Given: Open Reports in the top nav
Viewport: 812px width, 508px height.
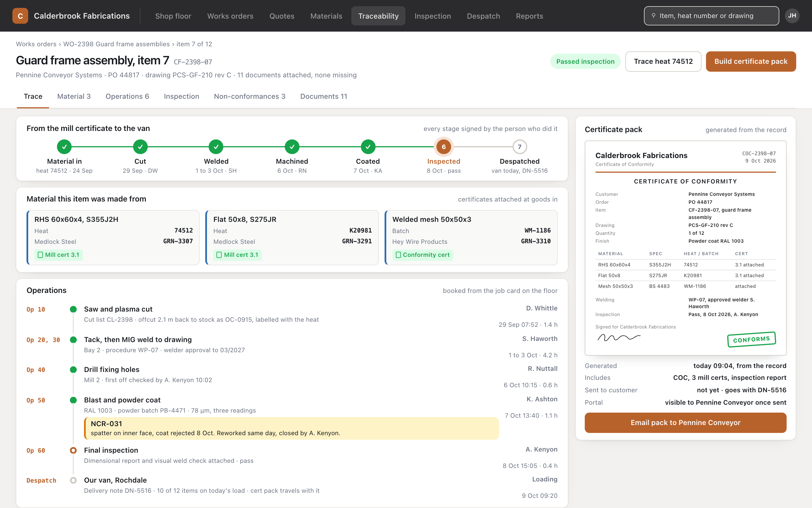Looking at the screenshot, I should 529,16.
